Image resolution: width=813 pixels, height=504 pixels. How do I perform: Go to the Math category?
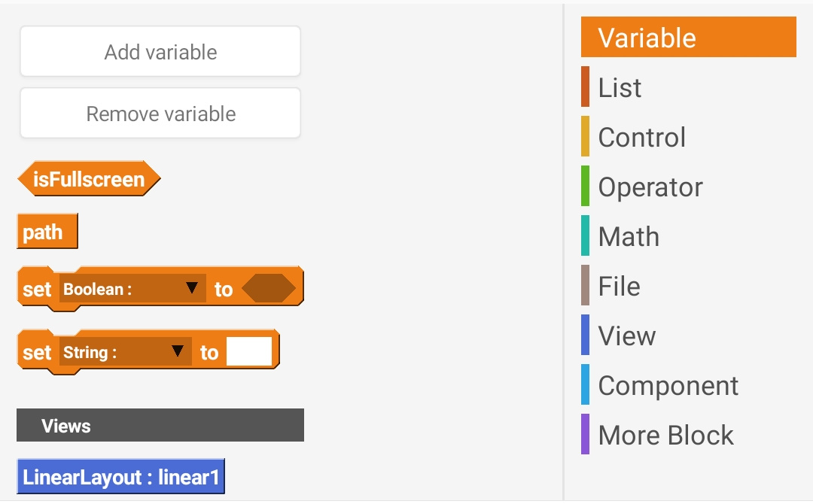[x=628, y=236]
